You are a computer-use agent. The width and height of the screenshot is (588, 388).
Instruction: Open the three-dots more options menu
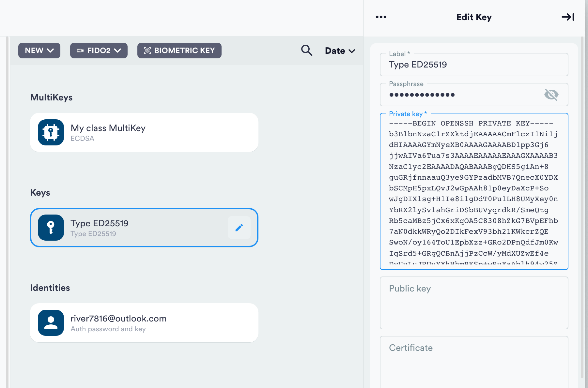tap(381, 17)
